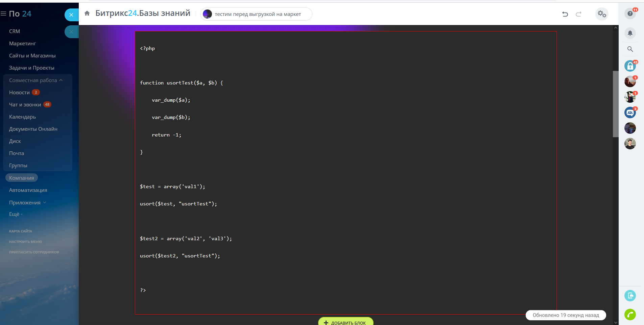Open the help question mark icon

coord(630,14)
